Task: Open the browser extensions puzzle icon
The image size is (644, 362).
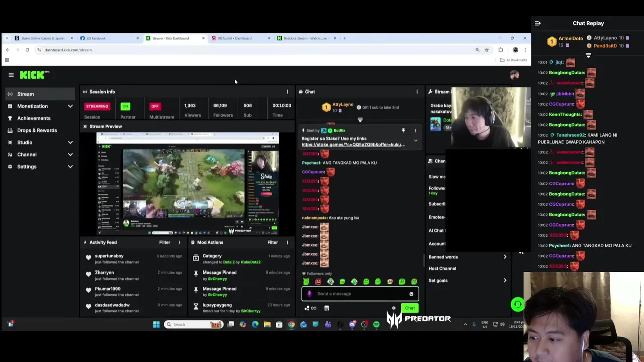Action: [501, 50]
